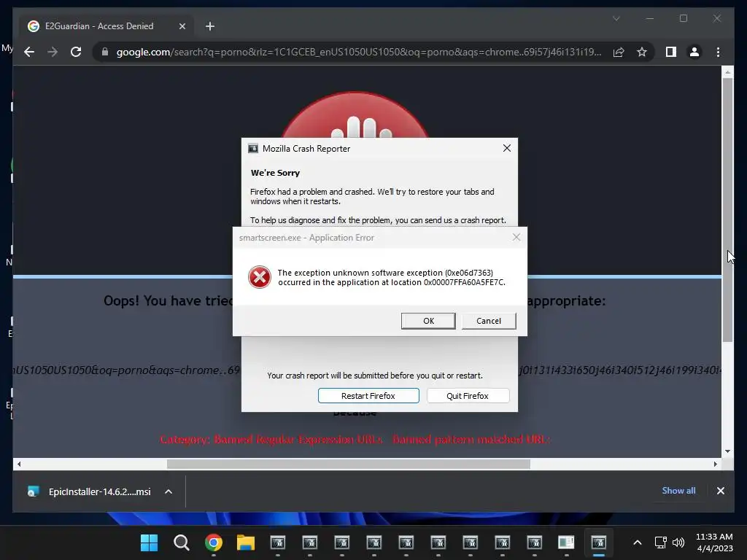Viewport: 747px width, 560px height.
Task: Click Show all downloads link
Action: point(678,491)
